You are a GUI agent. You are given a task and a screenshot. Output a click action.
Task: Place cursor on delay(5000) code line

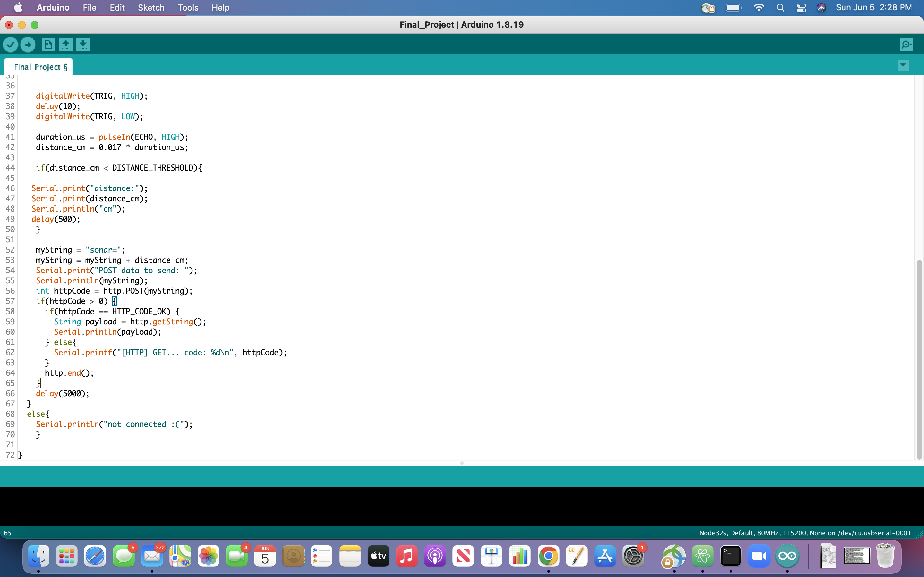(x=63, y=393)
